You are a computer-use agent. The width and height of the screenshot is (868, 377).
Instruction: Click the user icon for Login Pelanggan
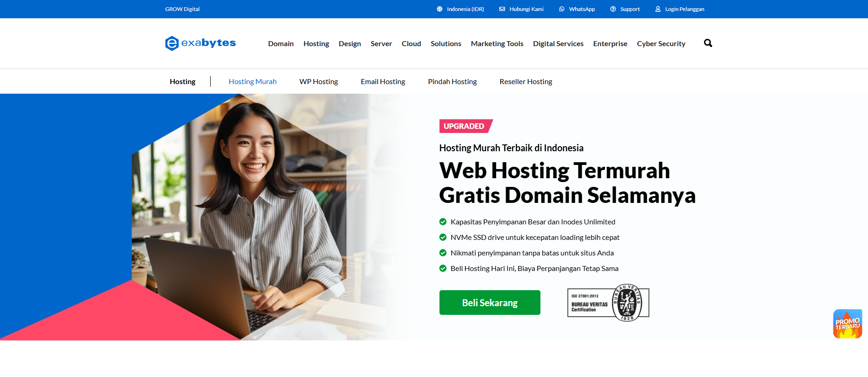tap(658, 9)
